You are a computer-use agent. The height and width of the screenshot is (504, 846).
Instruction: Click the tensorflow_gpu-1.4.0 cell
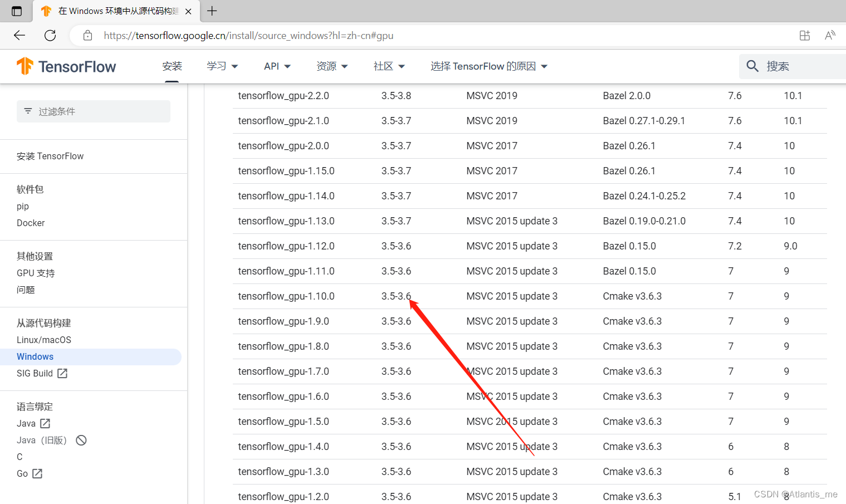point(283,447)
